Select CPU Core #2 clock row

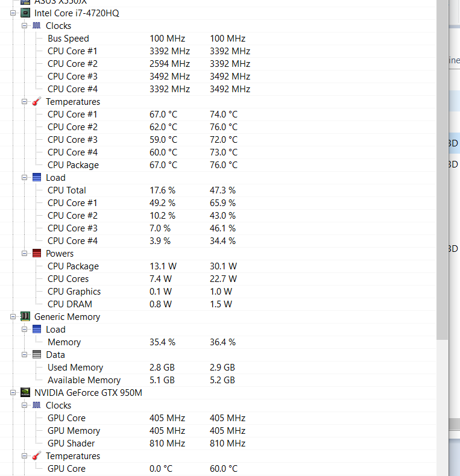pyautogui.click(x=218, y=64)
